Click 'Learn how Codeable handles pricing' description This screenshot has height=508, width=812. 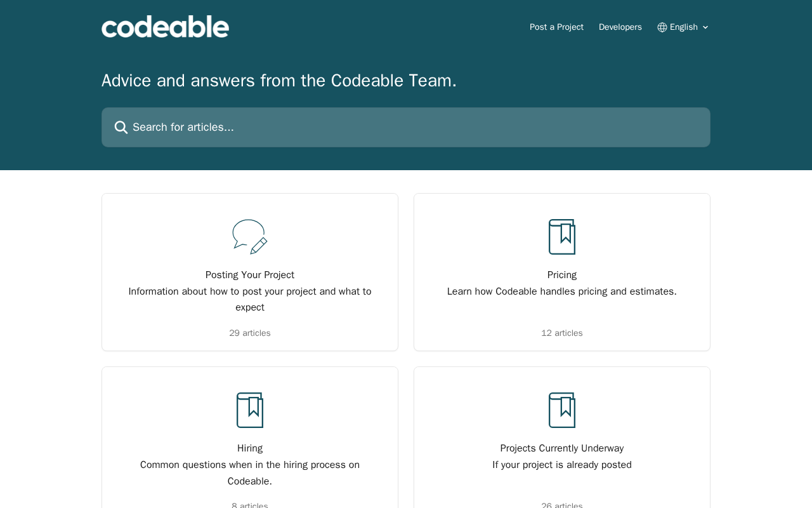tap(562, 291)
